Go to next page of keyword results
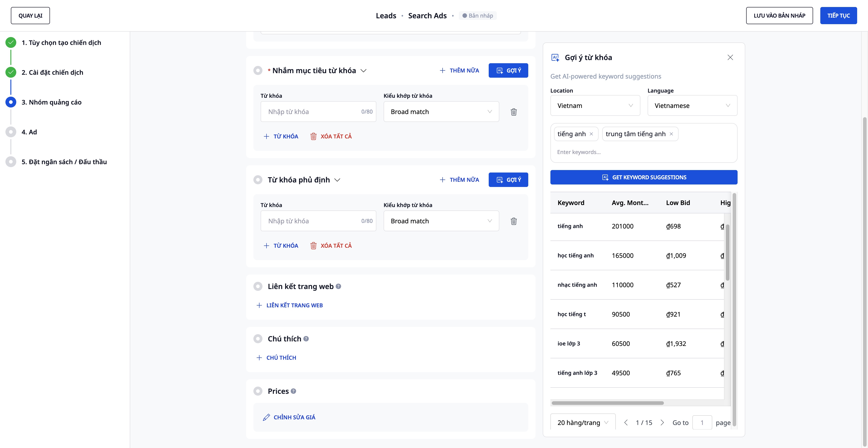868x448 pixels. pyautogui.click(x=662, y=422)
